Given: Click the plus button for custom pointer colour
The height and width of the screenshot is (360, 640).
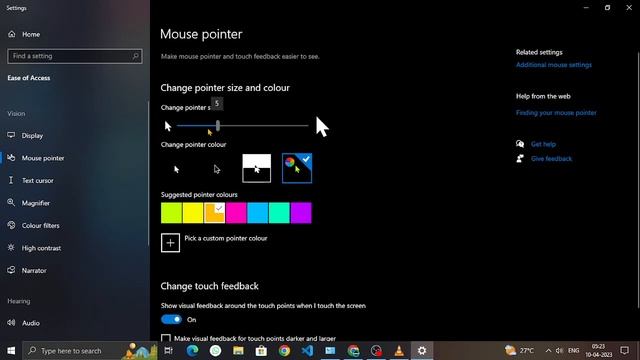Looking at the screenshot, I should 170,243.
